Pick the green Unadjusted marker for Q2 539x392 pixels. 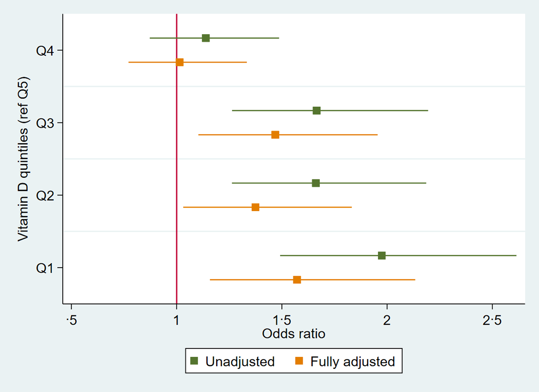(x=316, y=183)
